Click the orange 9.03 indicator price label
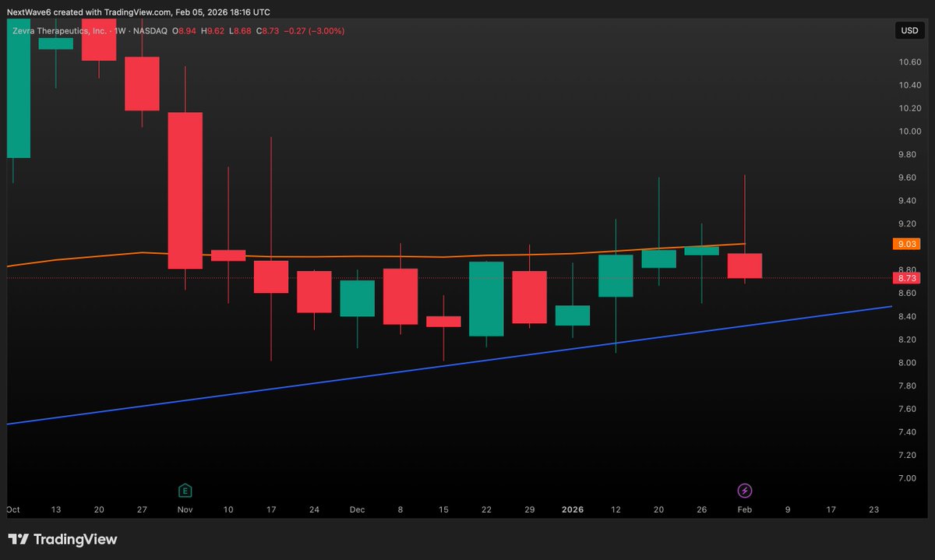Screen dimensions: 935x560 coord(906,244)
